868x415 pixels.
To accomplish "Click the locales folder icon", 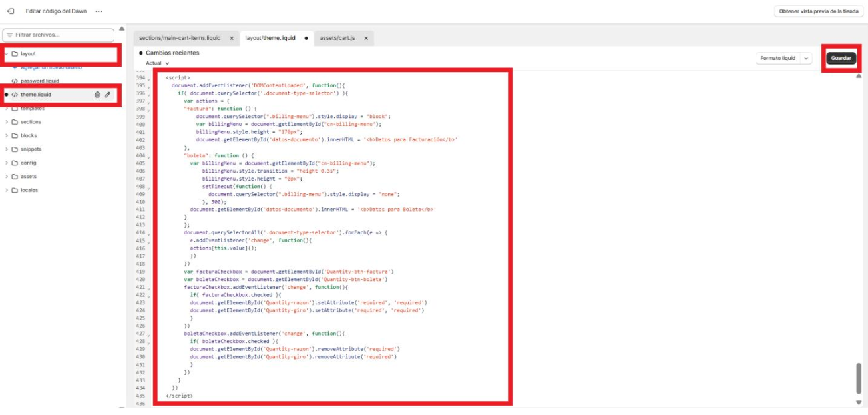I will (15, 190).
